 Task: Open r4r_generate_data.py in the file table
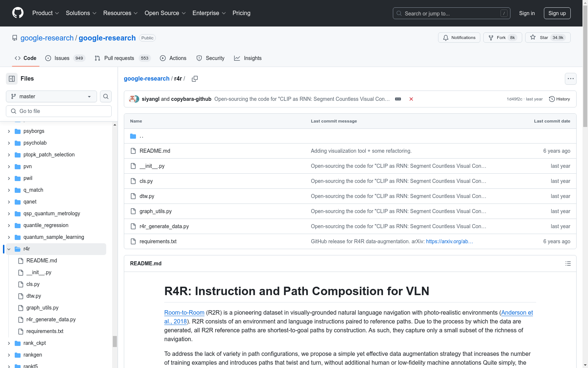pyautogui.click(x=164, y=226)
